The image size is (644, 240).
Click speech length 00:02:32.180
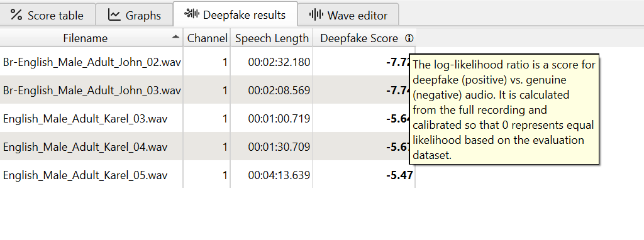tap(279, 62)
